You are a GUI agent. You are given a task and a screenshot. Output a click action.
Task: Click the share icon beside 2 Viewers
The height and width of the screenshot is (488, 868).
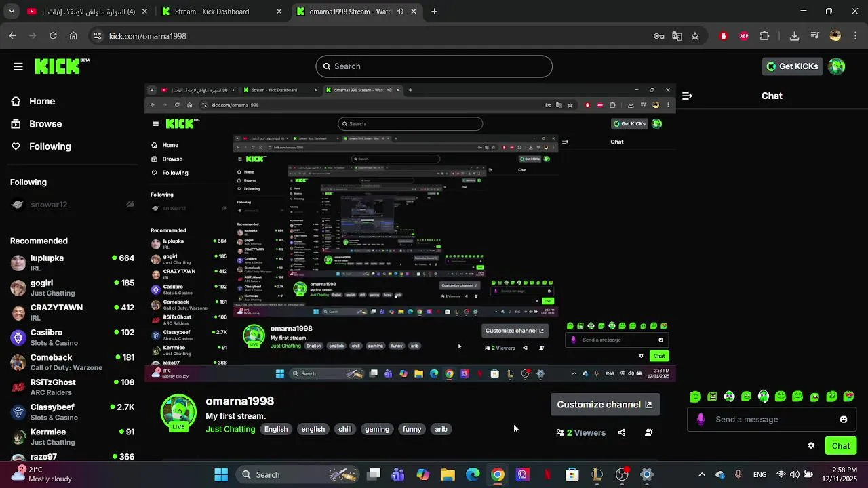[x=621, y=432]
